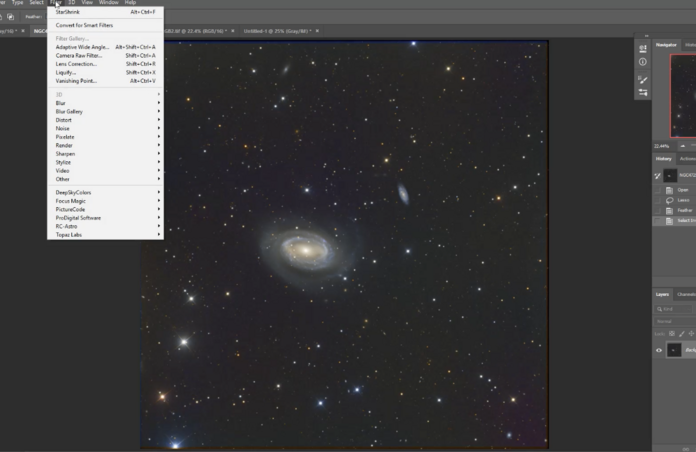Screen dimensions: 696x452
Task: Open the layer filter Kind dropdown
Action: coord(673,309)
